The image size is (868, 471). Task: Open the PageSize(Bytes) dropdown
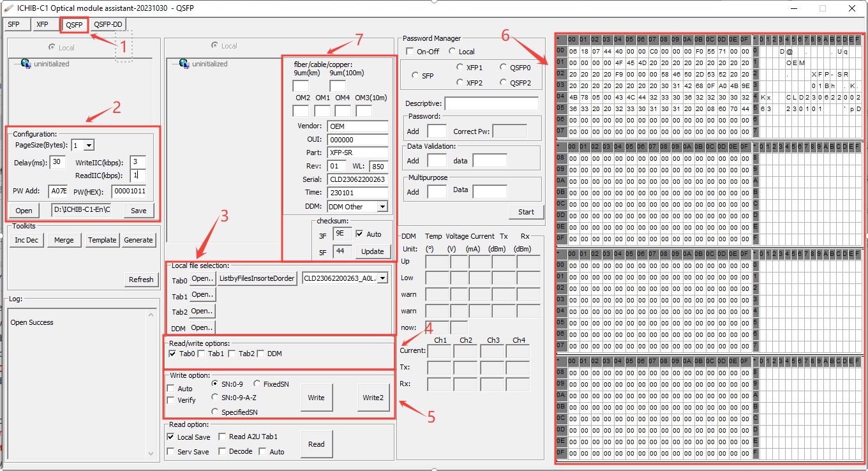pos(89,146)
